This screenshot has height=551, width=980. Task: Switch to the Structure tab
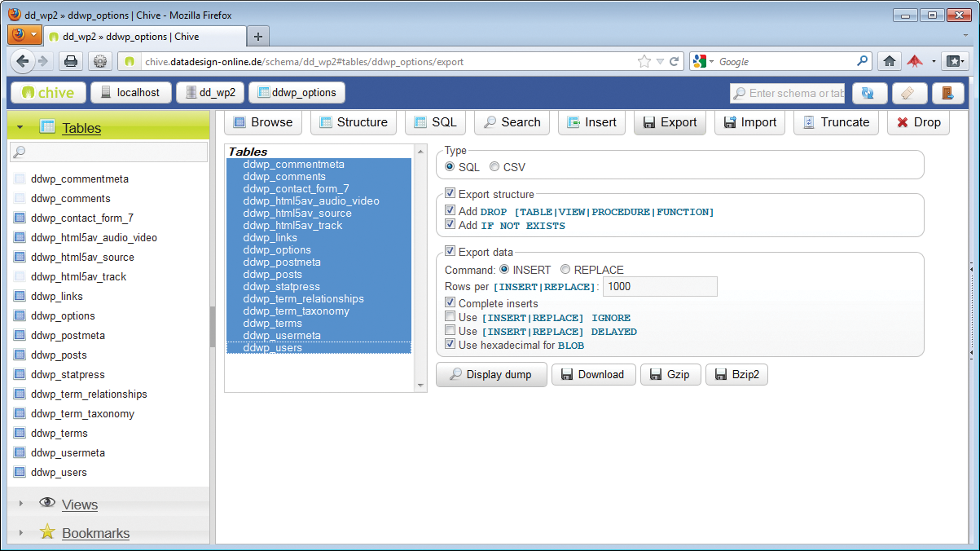(x=354, y=122)
